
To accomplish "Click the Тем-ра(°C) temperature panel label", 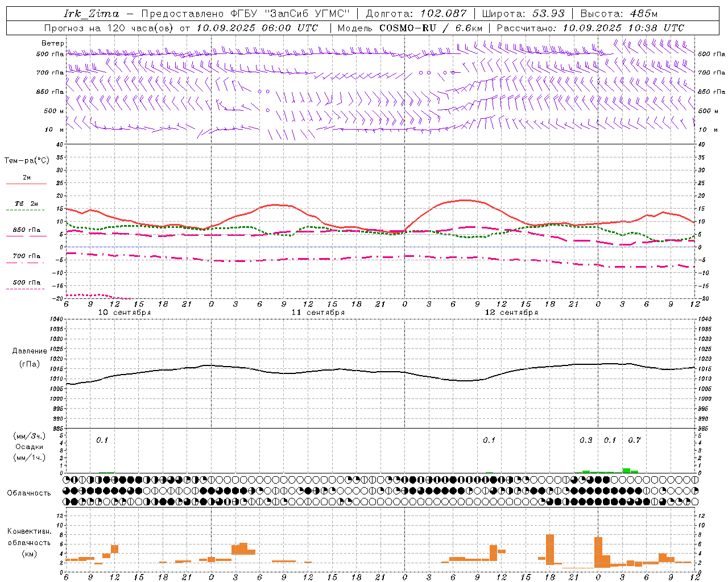I will (27, 161).
